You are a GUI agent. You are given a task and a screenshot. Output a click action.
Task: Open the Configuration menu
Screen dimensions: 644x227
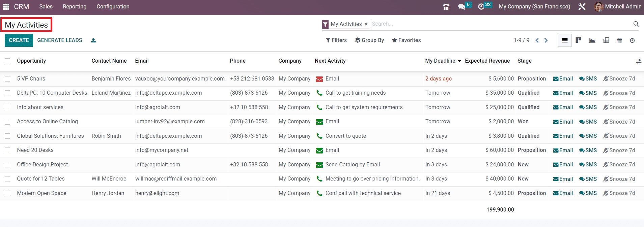coord(113,7)
